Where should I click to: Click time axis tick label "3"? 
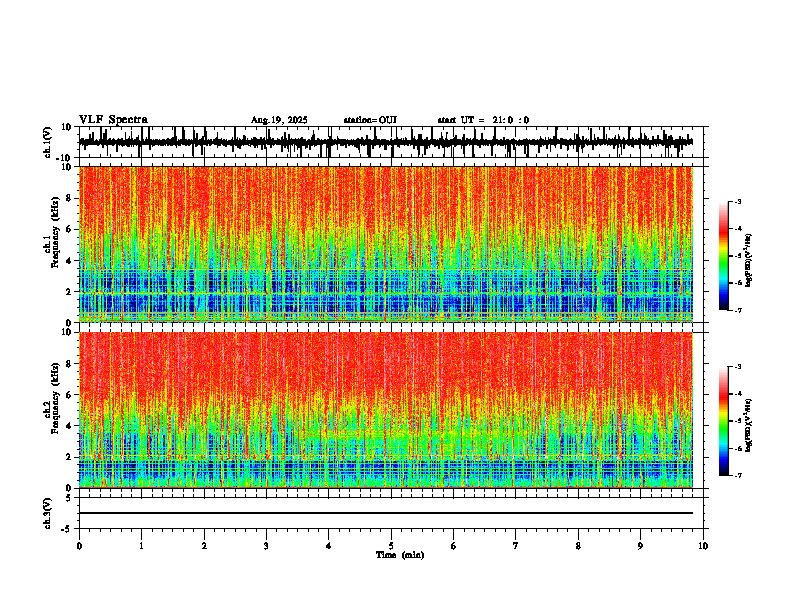point(266,546)
